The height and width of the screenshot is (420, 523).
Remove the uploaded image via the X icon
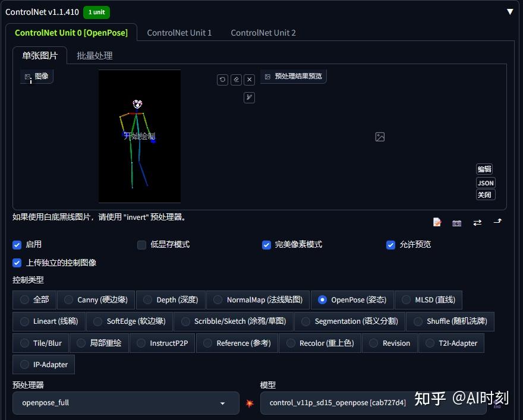[249, 79]
